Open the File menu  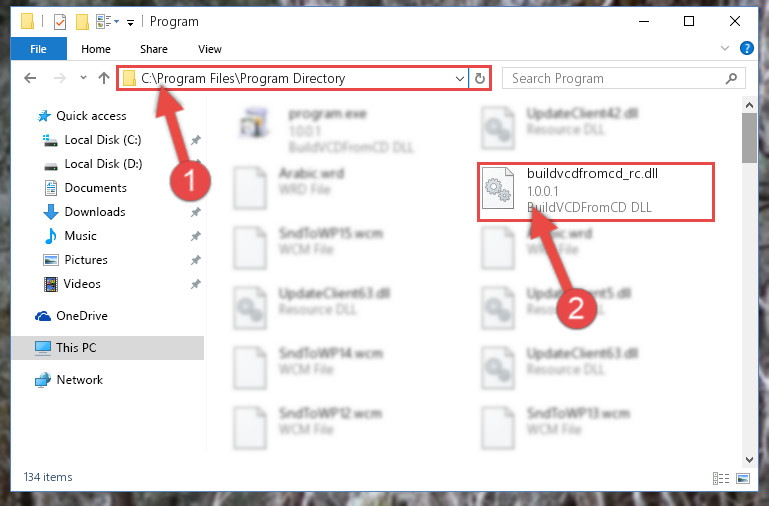[x=38, y=49]
